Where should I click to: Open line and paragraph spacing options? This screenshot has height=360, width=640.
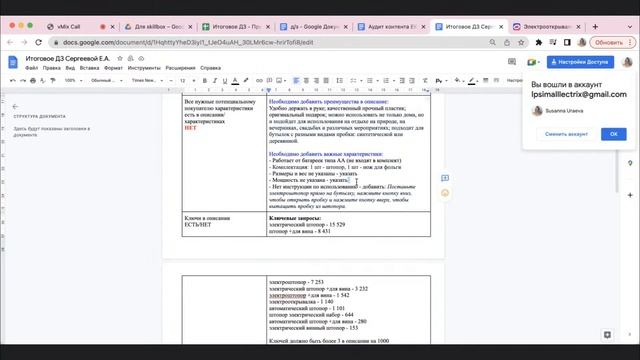tap(339, 81)
